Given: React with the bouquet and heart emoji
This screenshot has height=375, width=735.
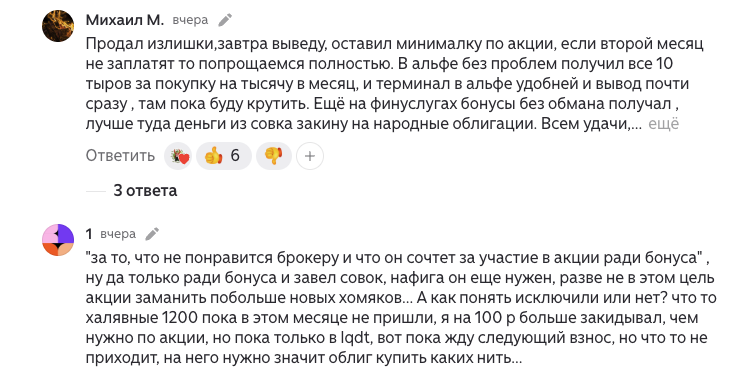Looking at the screenshot, I should coord(179,156).
